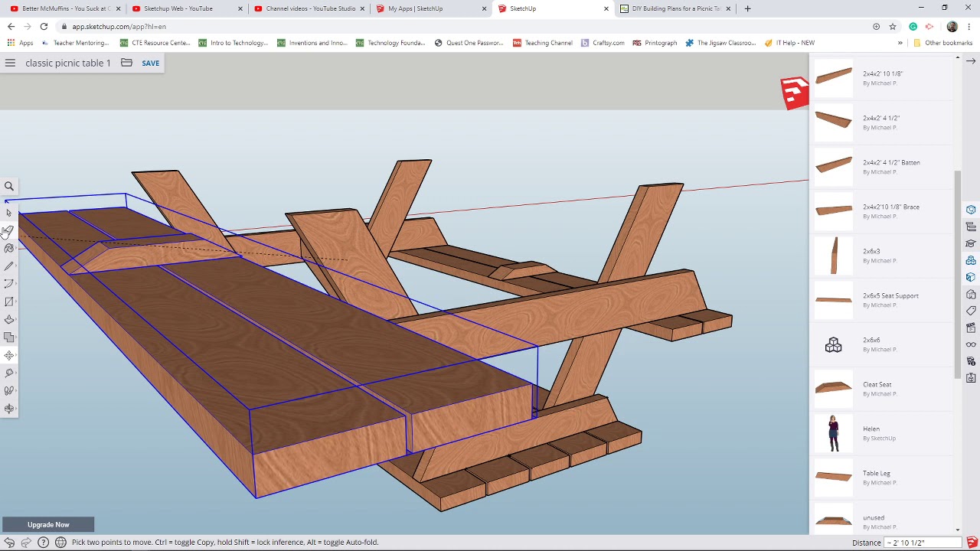This screenshot has height=551, width=980.
Task: Pick the Eraser tool
Action: click(x=9, y=230)
